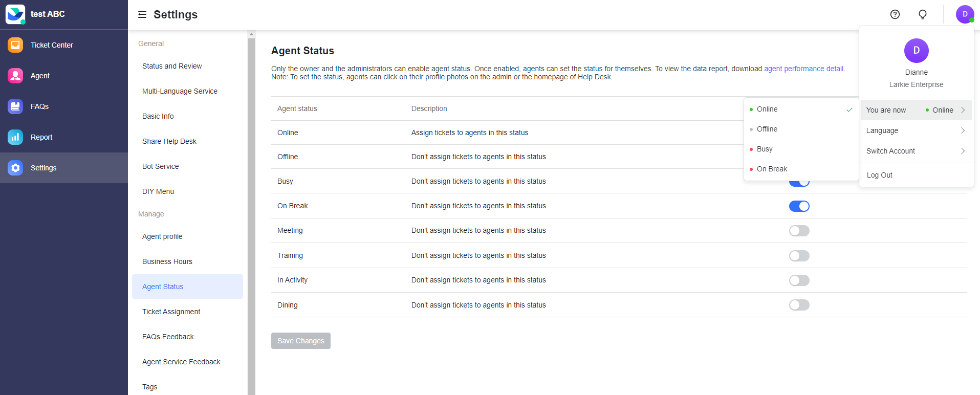
Task: Click the Meeting row label
Action: click(x=290, y=230)
